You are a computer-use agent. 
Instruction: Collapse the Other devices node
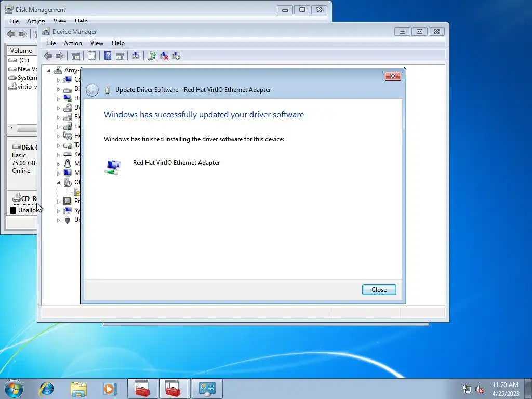58,182
